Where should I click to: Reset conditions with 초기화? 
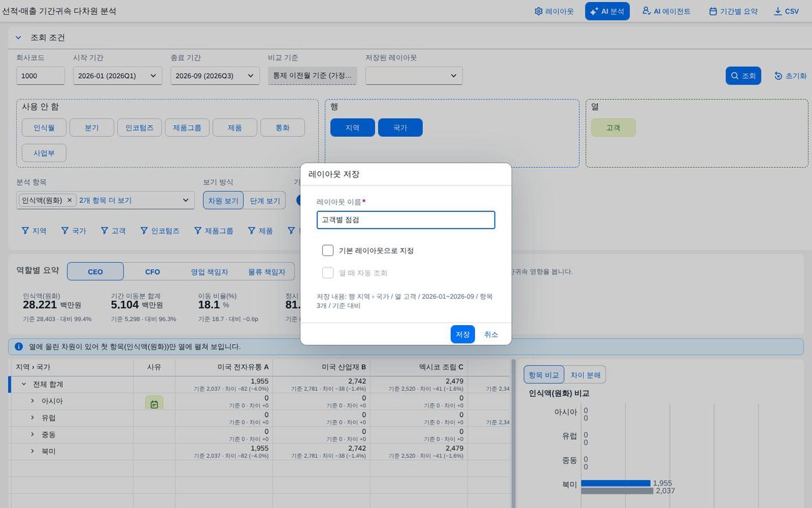pos(790,76)
